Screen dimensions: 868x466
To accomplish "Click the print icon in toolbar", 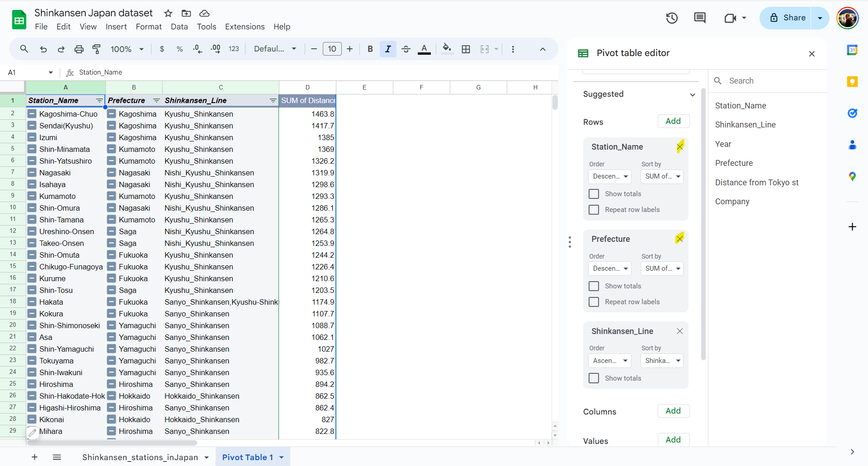I will [79, 49].
